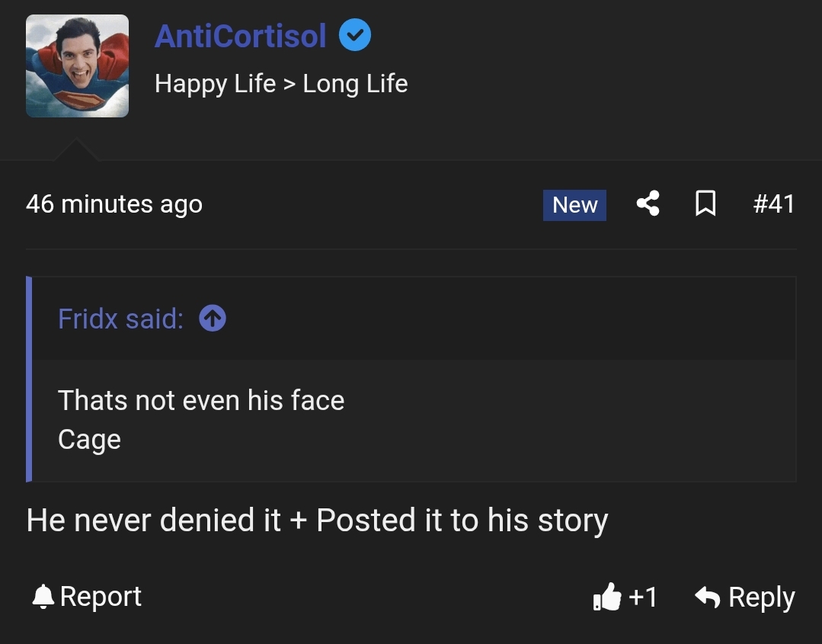The width and height of the screenshot is (822, 644).
Task: Click the 'Happy Life > Long Life' user title
Action: tap(280, 83)
